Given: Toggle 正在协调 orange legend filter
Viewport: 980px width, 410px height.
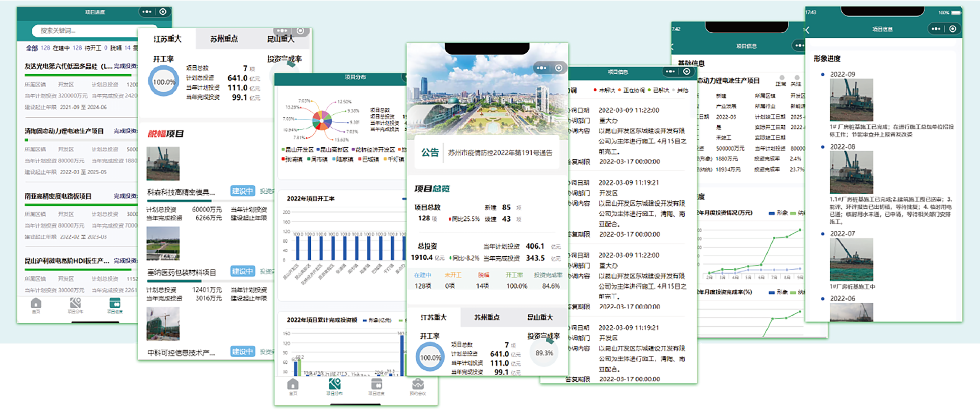Looking at the screenshot, I should [632, 90].
